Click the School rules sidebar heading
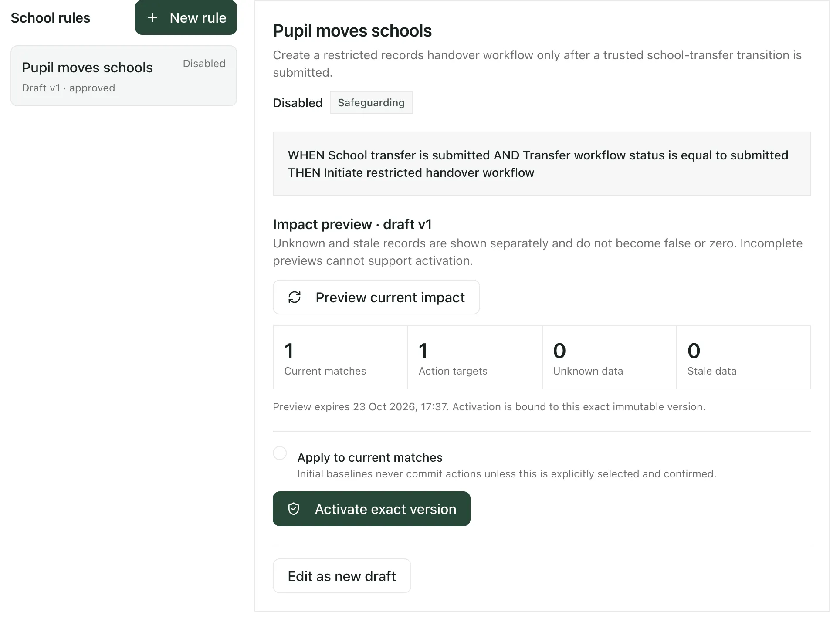Screen dimensions: 840x622 click(51, 18)
